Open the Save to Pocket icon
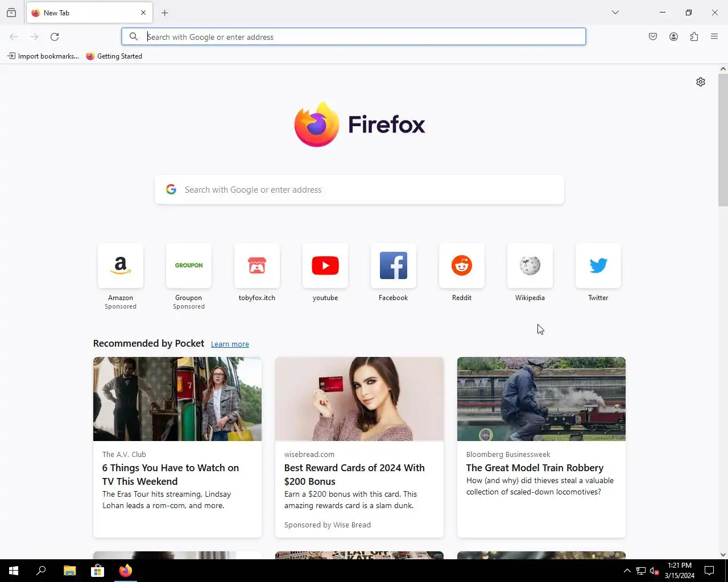This screenshot has height=582, width=728. point(653,37)
